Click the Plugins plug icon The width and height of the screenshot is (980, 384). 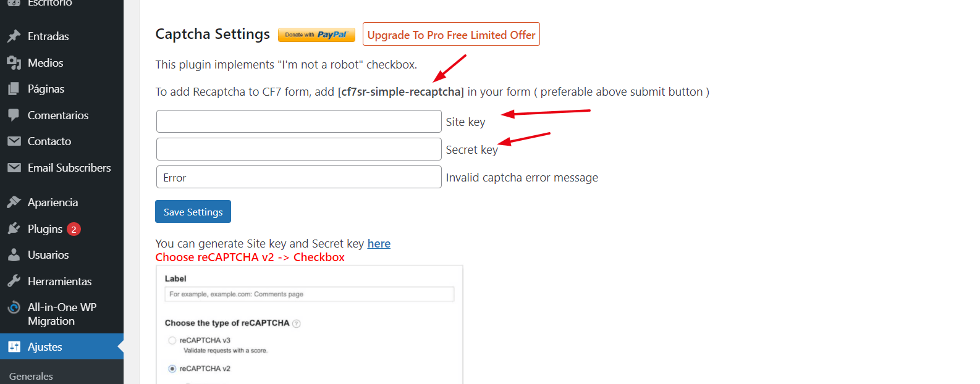(x=14, y=228)
